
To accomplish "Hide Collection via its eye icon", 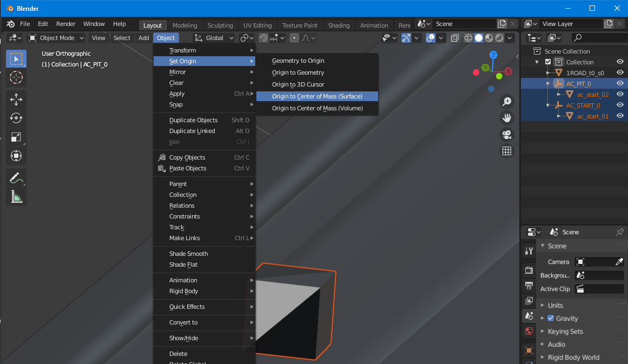I will [x=620, y=62].
